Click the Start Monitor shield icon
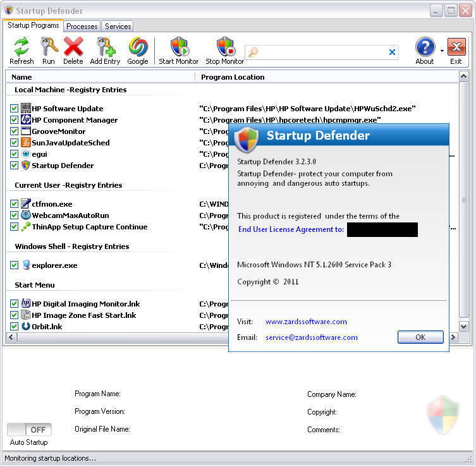The height and width of the screenshot is (467, 476). click(179, 47)
